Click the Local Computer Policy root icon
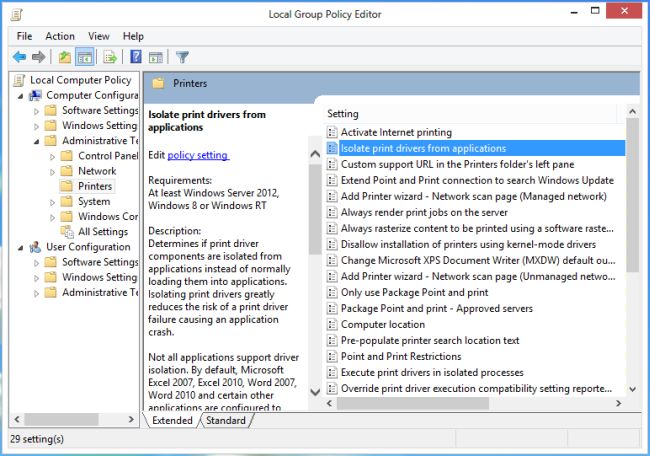 19,80
